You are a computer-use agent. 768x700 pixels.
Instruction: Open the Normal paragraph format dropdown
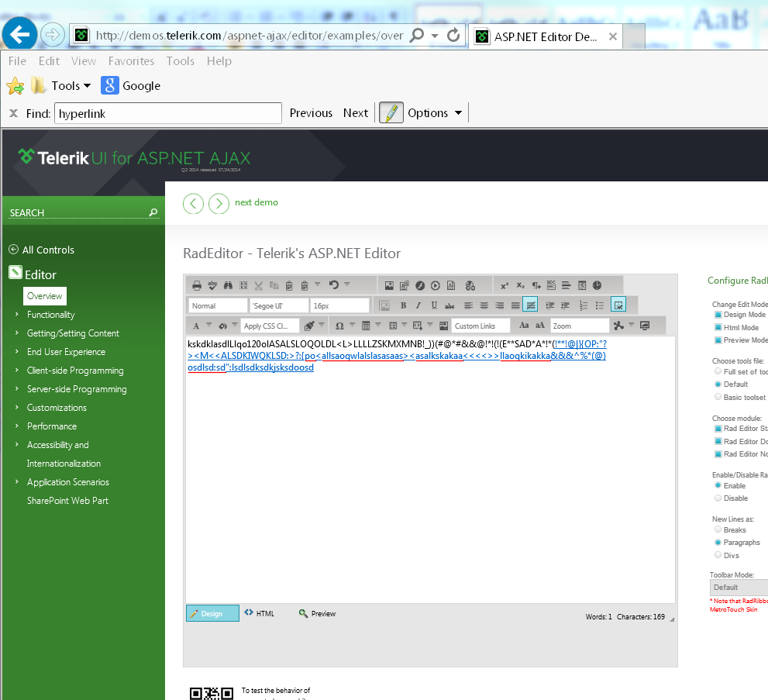[218, 305]
